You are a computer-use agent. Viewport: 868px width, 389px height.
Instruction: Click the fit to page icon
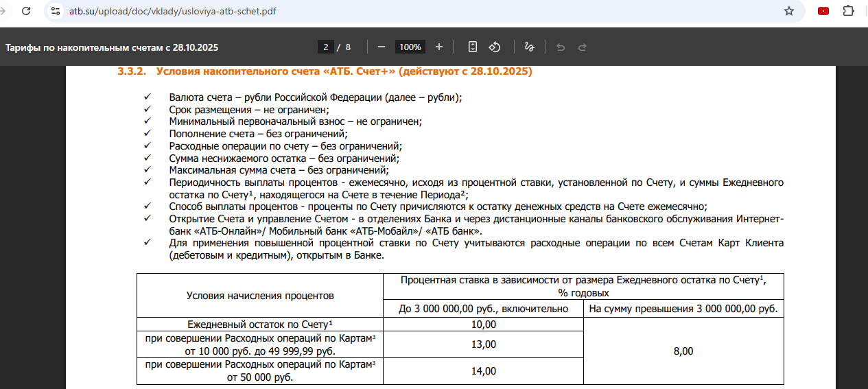(x=472, y=47)
